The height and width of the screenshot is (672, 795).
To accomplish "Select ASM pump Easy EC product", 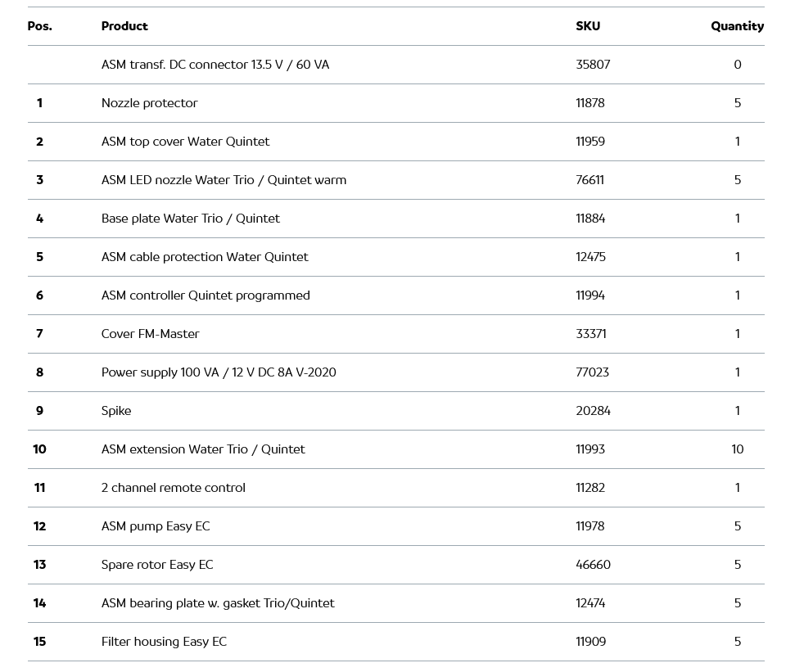I will pos(156,526).
